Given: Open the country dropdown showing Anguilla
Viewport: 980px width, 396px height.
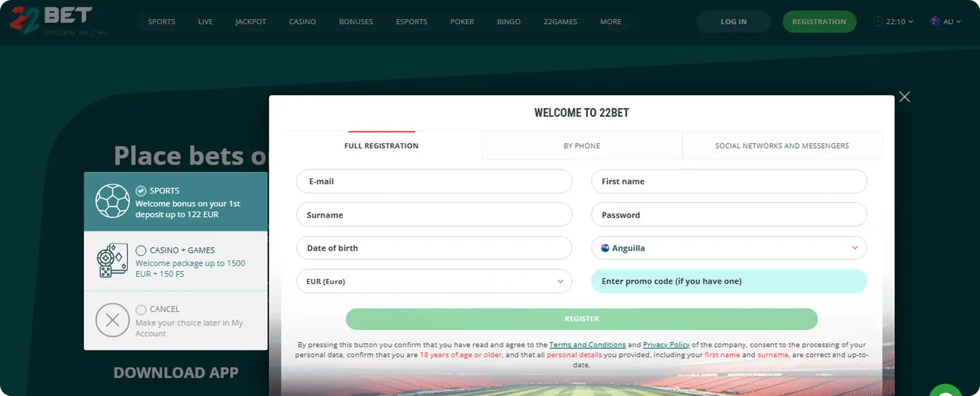Looking at the screenshot, I should pyautogui.click(x=729, y=248).
